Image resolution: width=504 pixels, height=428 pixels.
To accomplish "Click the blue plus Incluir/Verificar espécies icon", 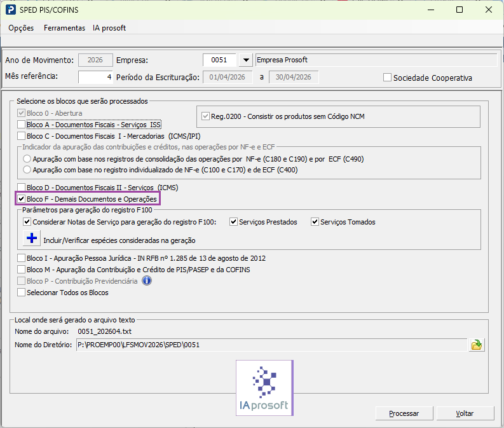I will [x=32, y=238].
